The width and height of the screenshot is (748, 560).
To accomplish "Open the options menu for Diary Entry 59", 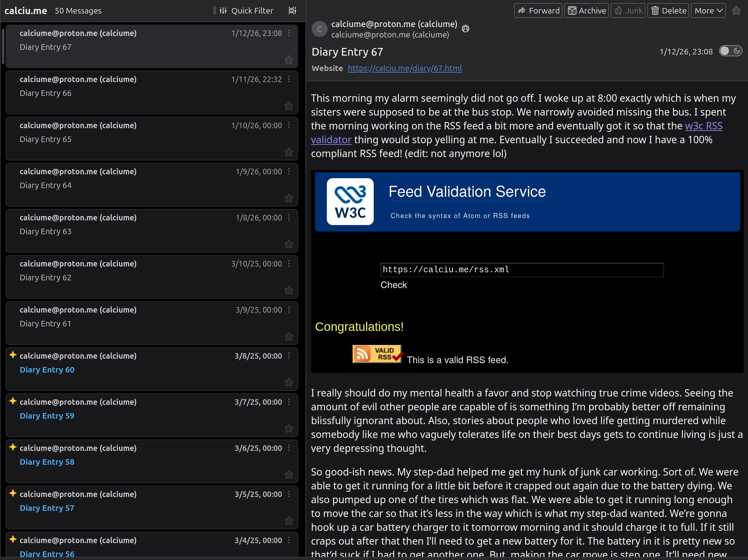I will (289, 402).
